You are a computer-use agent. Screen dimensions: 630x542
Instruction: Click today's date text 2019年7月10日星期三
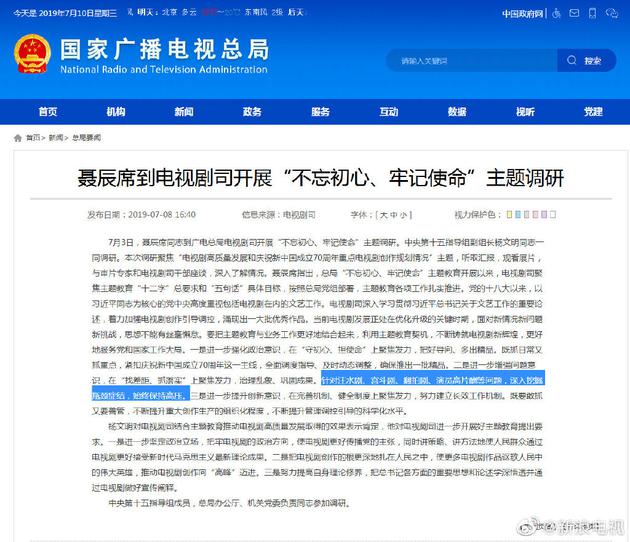click(x=78, y=13)
